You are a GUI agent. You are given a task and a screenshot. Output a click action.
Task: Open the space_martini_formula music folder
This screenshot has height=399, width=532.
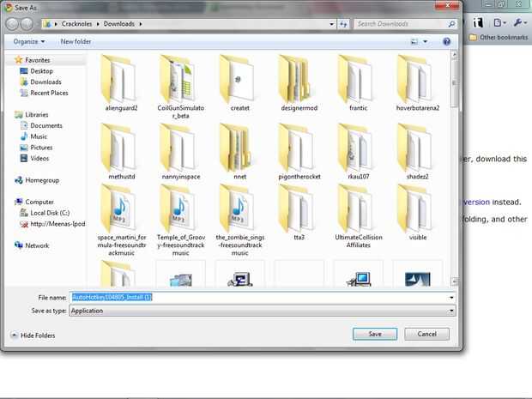(x=121, y=221)
